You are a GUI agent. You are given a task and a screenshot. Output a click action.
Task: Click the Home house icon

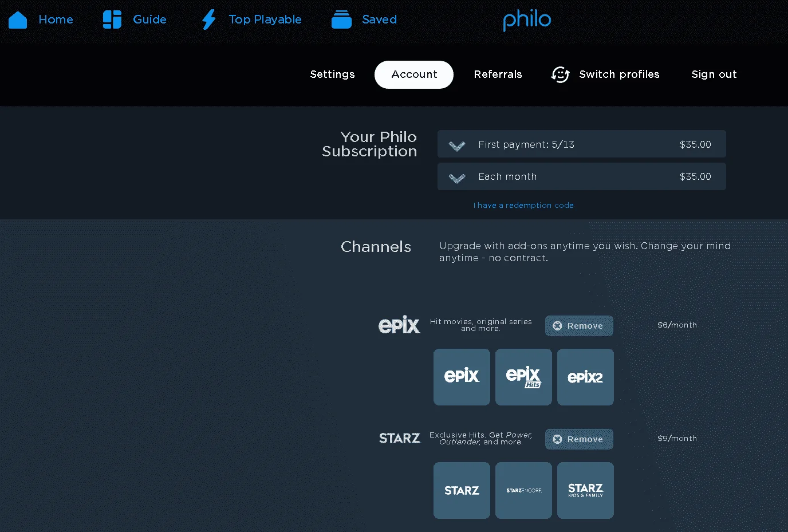18,19
